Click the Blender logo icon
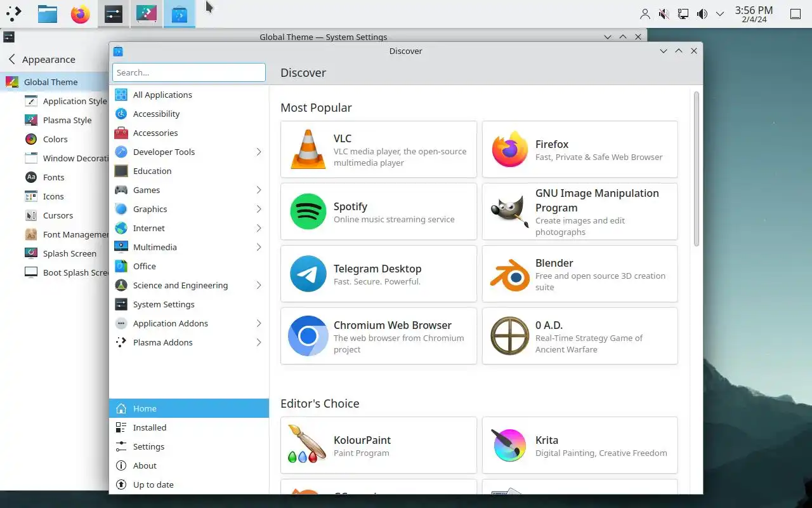The height and width of the screenshot is (508, 812). [509, 274]
